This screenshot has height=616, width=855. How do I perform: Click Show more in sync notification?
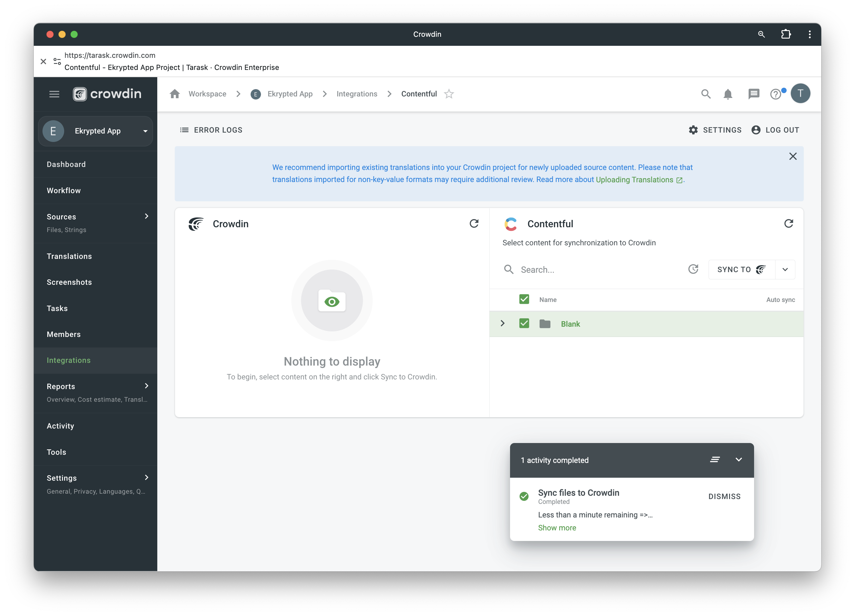coord(557,528)
